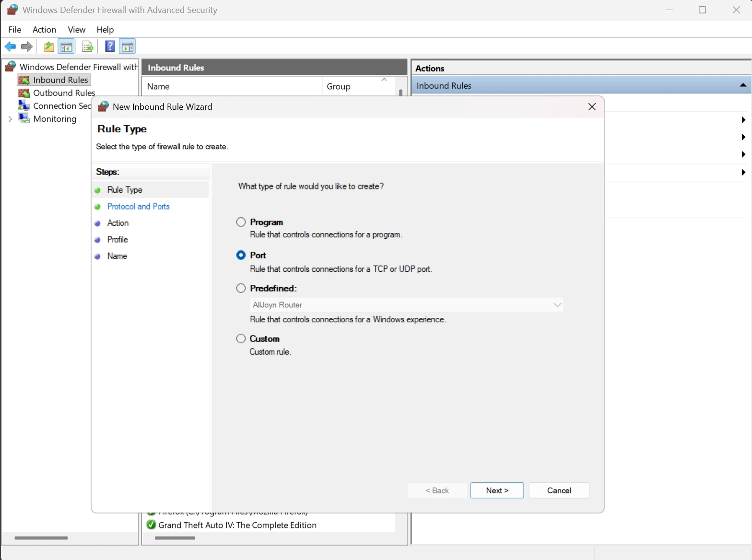Click the Export List toolbar icon
This screenshot has height=560, width=752.
click(87, 47)
